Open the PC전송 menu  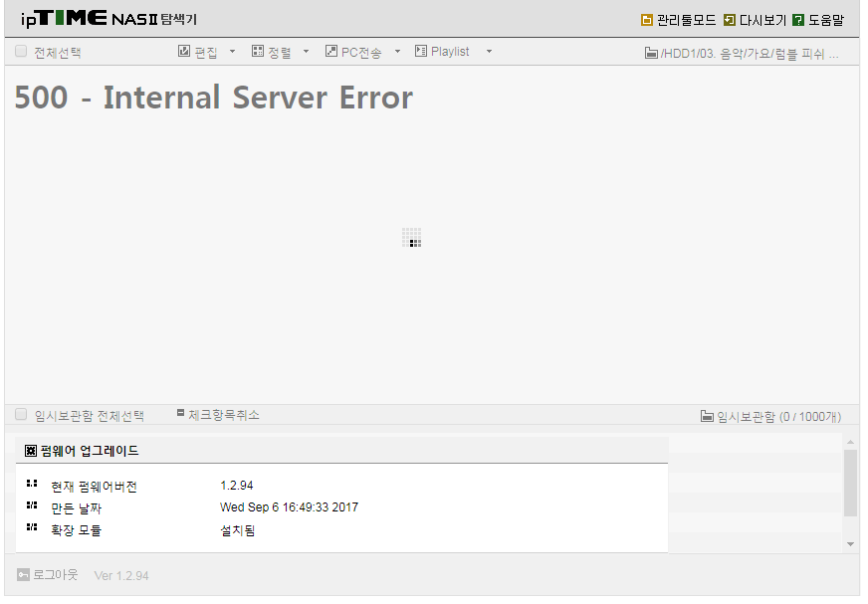(361, 52)
